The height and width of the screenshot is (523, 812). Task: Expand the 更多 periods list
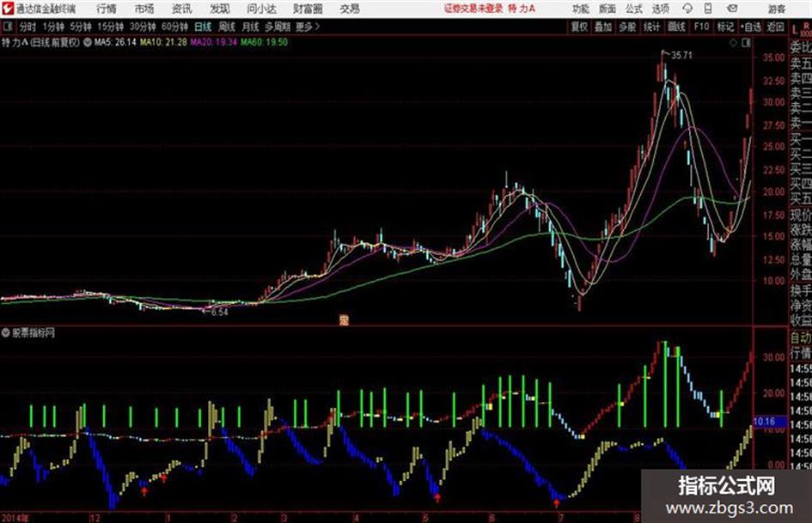point(308,27)
